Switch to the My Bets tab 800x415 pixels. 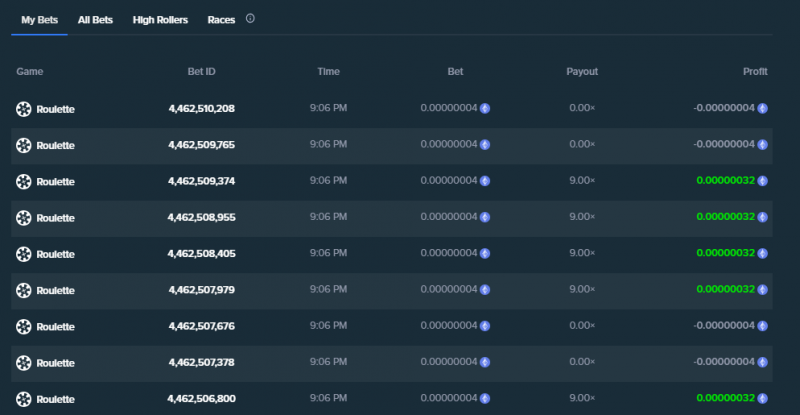(x=39, y=20)
